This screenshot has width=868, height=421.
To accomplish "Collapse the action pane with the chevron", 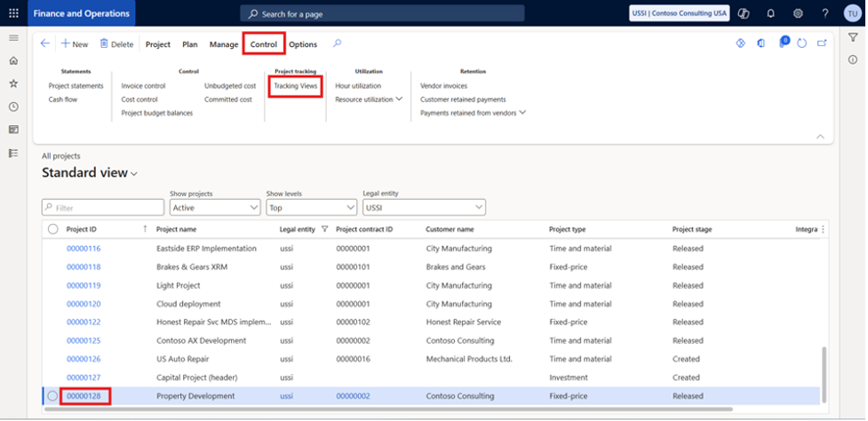I will coord(820,137).
